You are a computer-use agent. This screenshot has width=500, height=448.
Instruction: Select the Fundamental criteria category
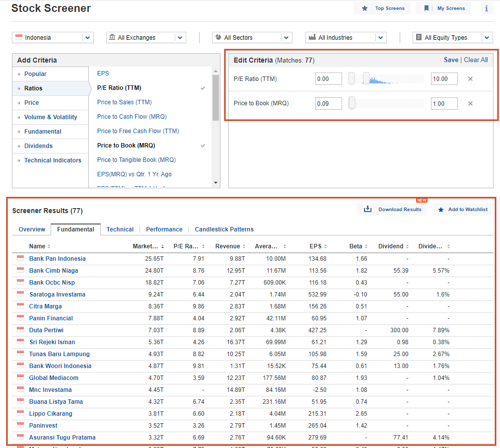pos(43,132)
